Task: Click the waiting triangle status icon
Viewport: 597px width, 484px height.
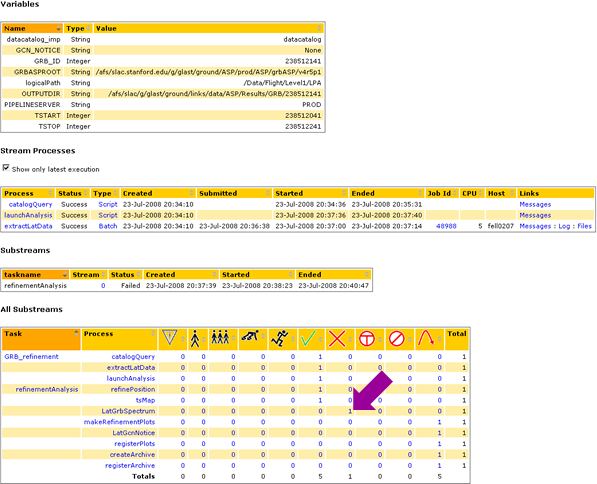Action: (169, 338)
